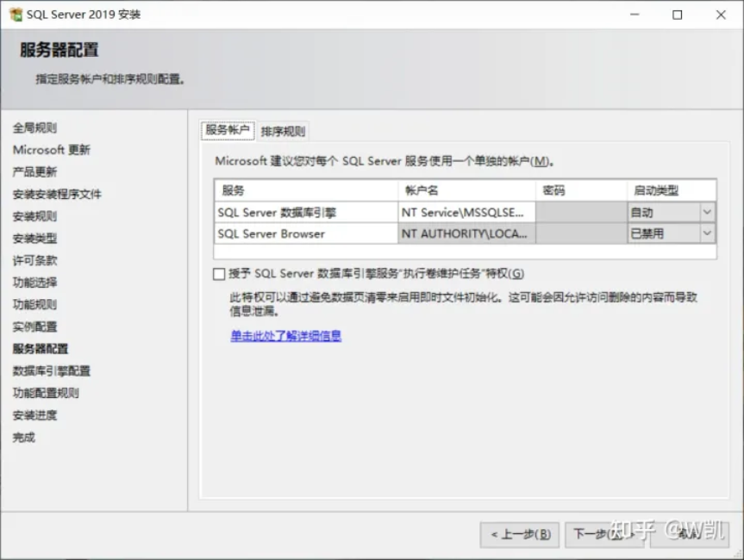Click NT AUTHORITY\LOCA... account cell
Screen dimensions: 744x560
point(467,233)
